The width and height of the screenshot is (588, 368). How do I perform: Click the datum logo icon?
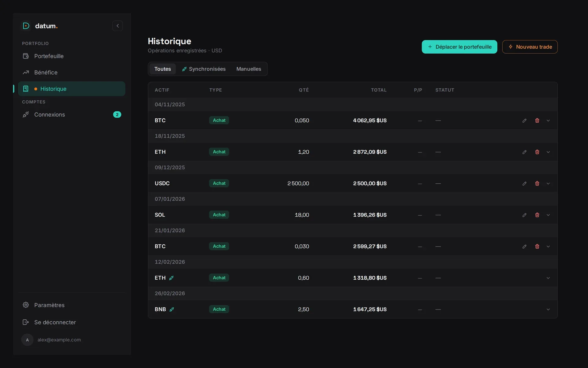pyautogui.click(x=26, y=26)
